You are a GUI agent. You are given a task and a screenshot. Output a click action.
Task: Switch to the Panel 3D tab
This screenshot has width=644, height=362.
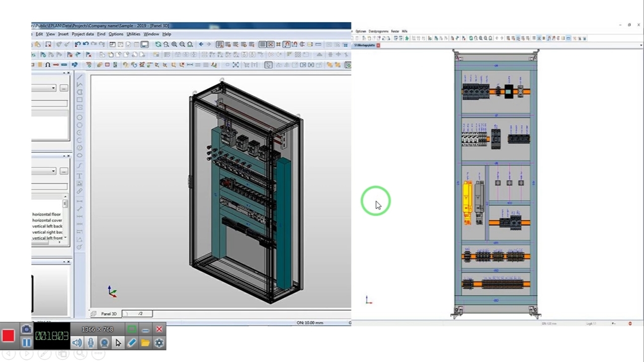109,314
